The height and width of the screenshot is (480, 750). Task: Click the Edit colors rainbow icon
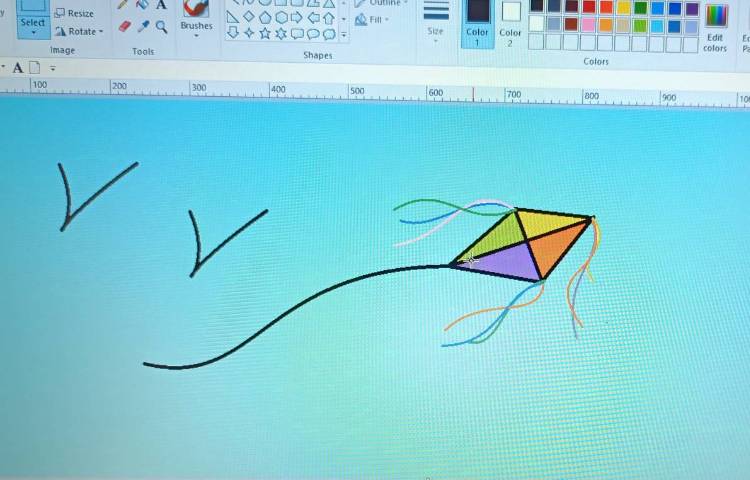(x=716, y=16)
